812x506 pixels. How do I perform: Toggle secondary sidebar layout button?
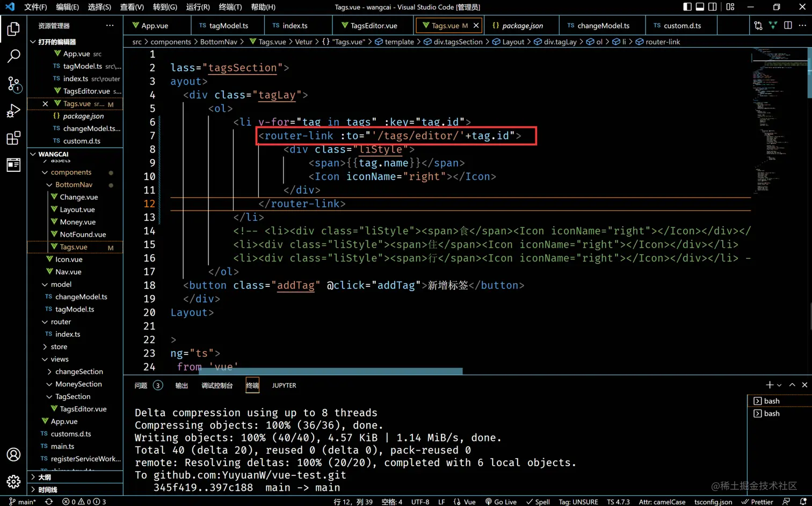713,7
